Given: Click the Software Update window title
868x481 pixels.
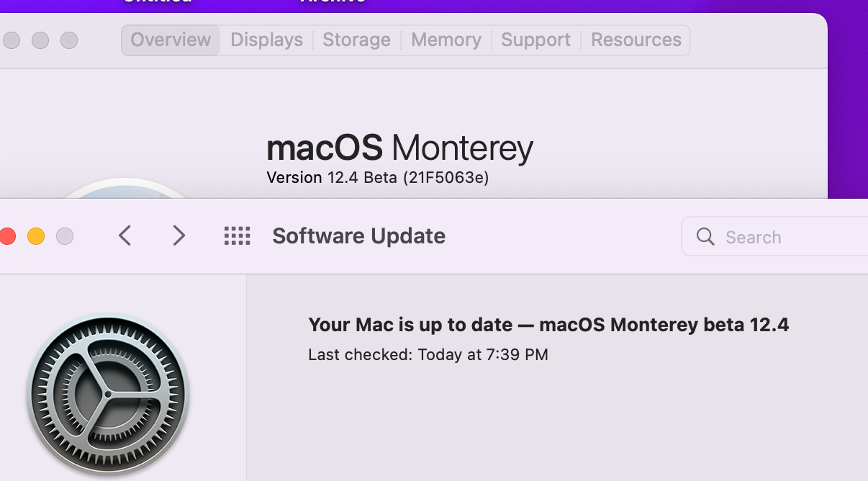Looking at the screenshot, I should tap(358, 236).
